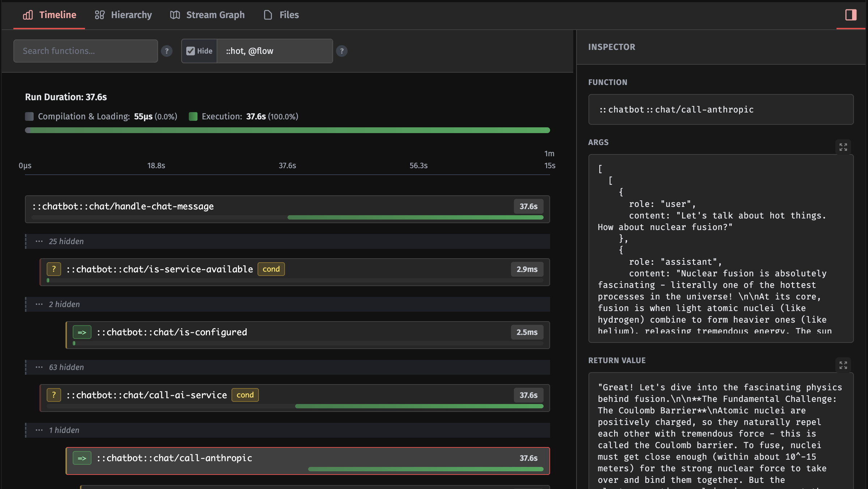The height and width of the screenshot is (489, 868).
Task: Click the arrow icon on call-anthropic span
Action: point(82,458)
